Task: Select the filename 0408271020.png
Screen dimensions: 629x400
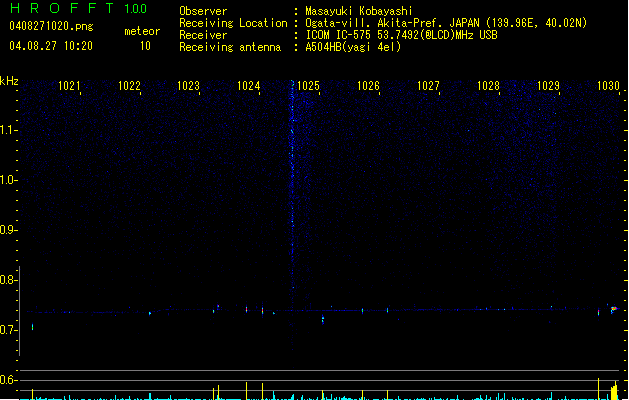Action: pos(51,26)
